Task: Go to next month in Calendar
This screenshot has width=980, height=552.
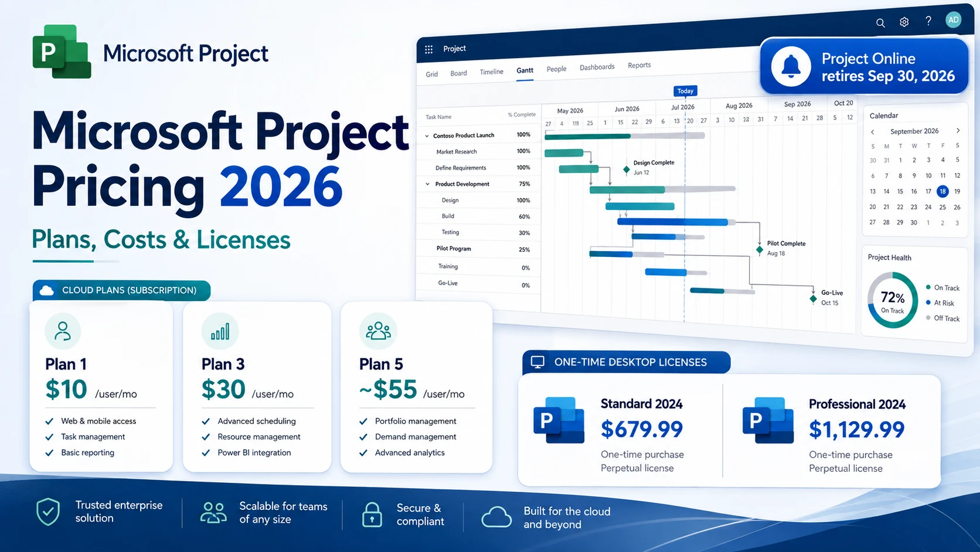Action: [x=958, y=131]
